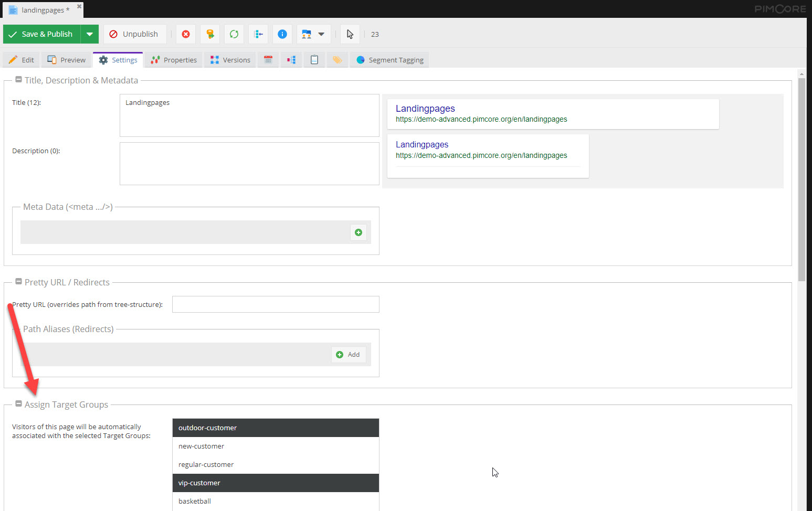812x511 pixels.
Task: Open the Tags tab icon
Action: click(338, 60)
